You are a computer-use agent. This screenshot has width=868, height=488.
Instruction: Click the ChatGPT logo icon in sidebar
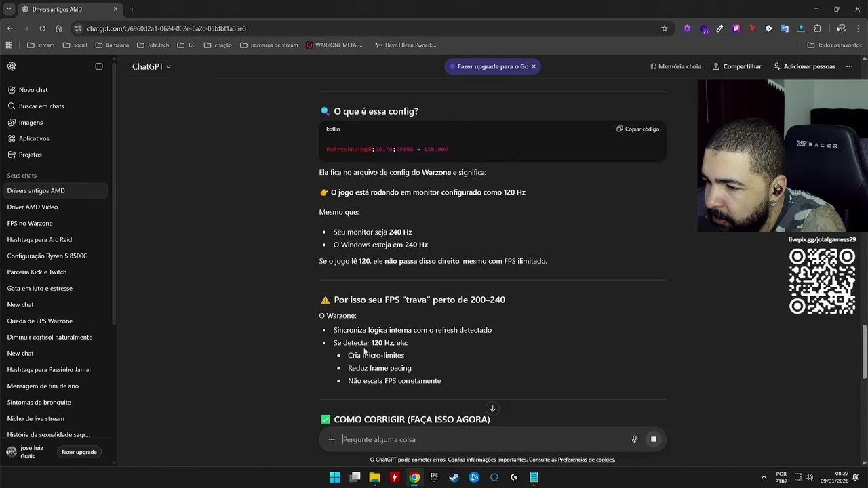pos(12,66)
